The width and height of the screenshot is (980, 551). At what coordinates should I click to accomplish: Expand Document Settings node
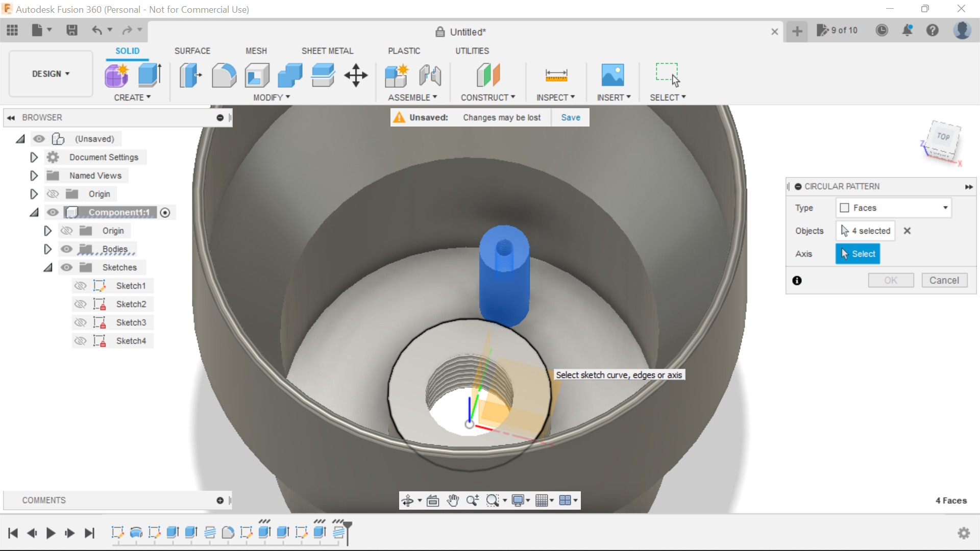34,157
